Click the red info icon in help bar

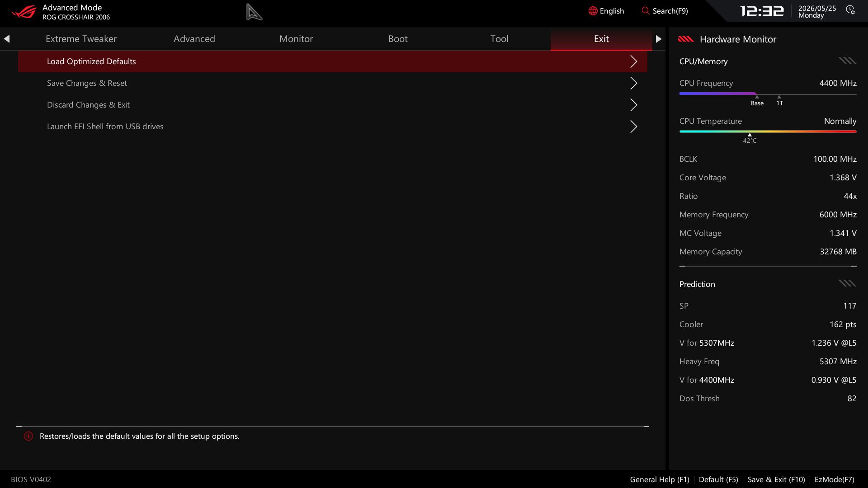pyautogui.click(x=28, y=436)
